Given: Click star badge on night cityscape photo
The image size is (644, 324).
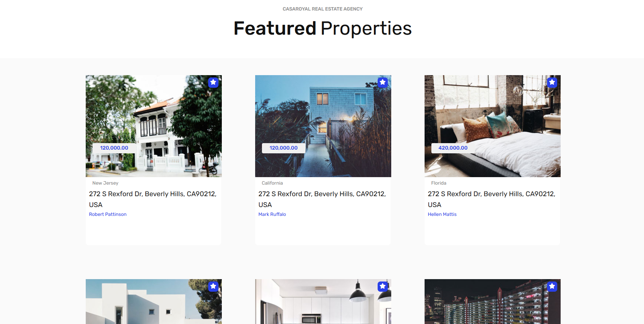Looking at the screenshot, I should [x=552, y=286].
